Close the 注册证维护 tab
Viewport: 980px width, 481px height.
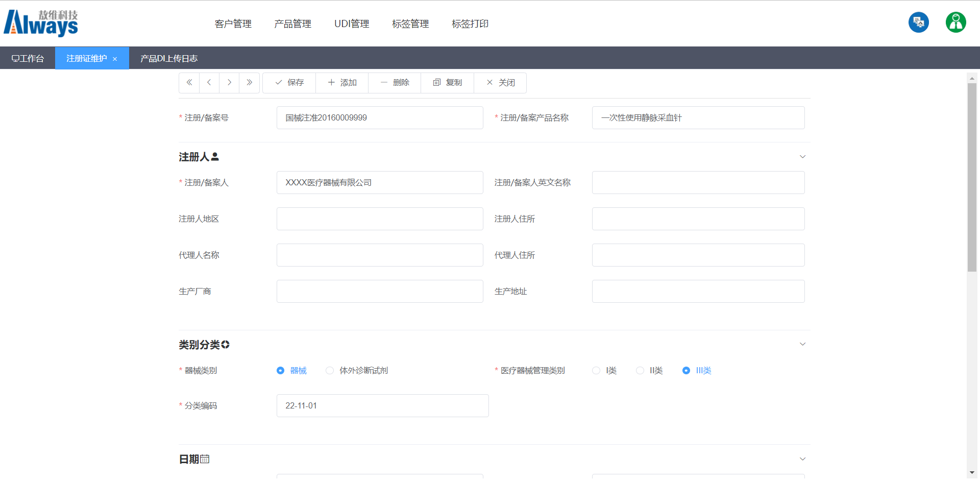[x=115, y=59]
